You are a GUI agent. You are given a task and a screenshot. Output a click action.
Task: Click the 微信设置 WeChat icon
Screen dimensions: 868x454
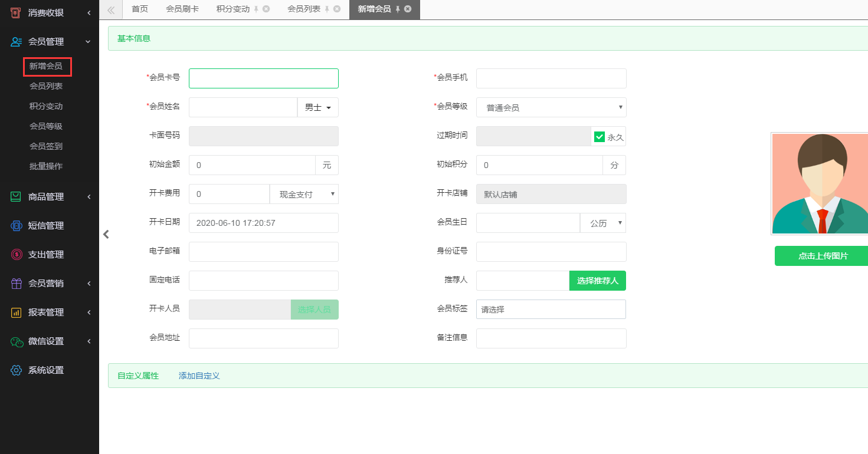[x=16, y=341]
